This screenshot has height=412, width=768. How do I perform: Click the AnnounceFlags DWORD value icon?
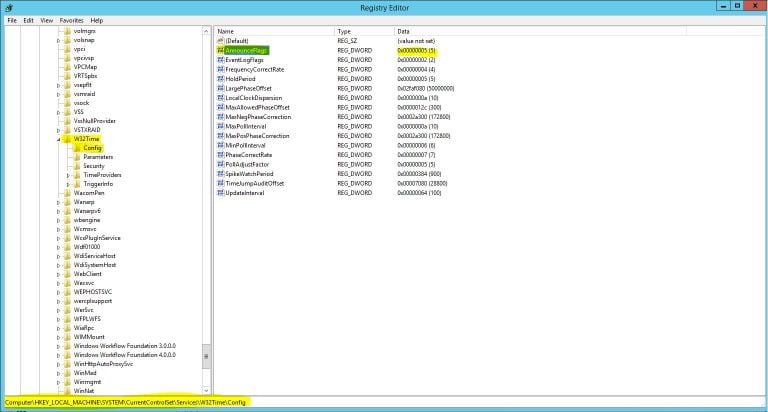[220, 50]
